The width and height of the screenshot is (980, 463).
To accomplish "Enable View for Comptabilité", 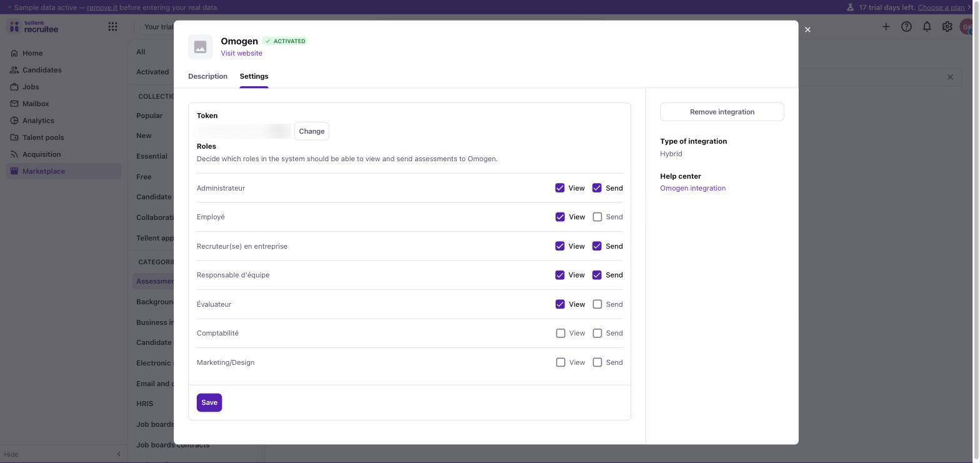I will point(560,333).
